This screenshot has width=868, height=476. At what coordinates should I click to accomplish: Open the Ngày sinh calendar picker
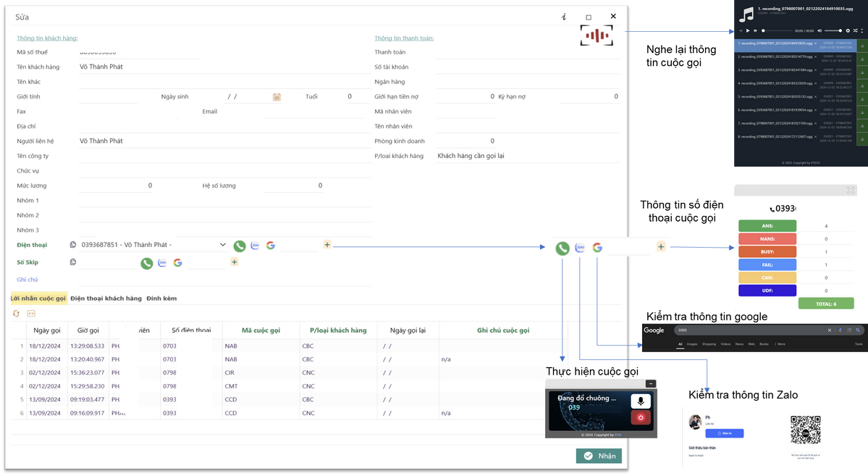tap(277, 97)
